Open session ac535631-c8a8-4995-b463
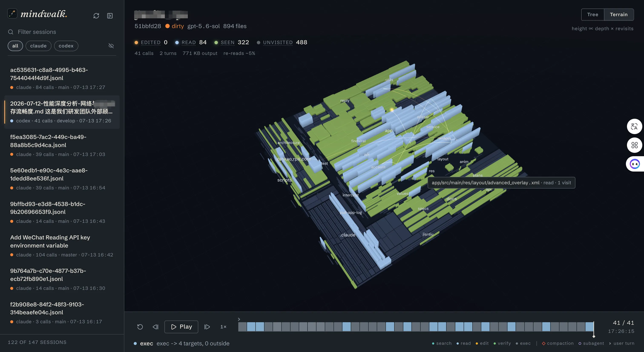 [x=62, y=79]
